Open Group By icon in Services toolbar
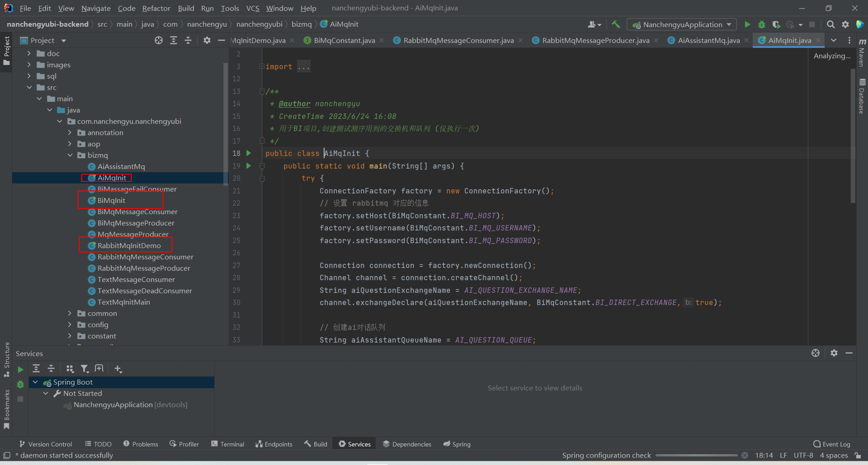Screen dimensions: 868x465 click(70, 369)
